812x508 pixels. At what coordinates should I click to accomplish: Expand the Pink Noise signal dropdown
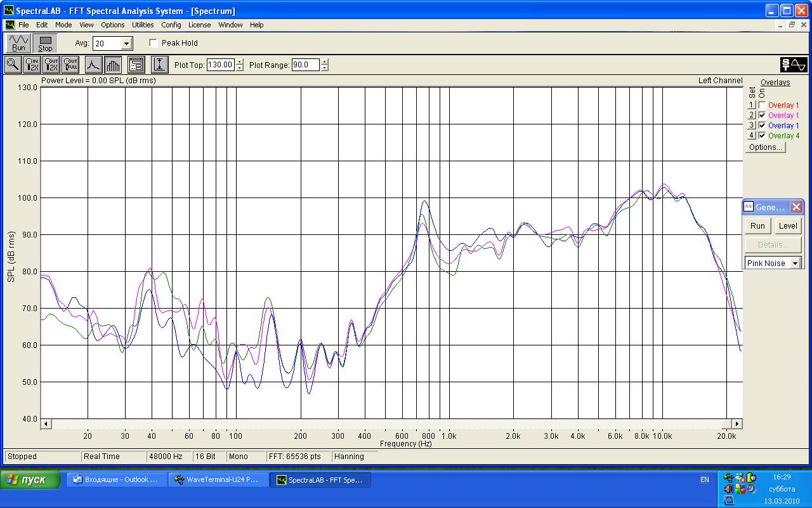795,264
